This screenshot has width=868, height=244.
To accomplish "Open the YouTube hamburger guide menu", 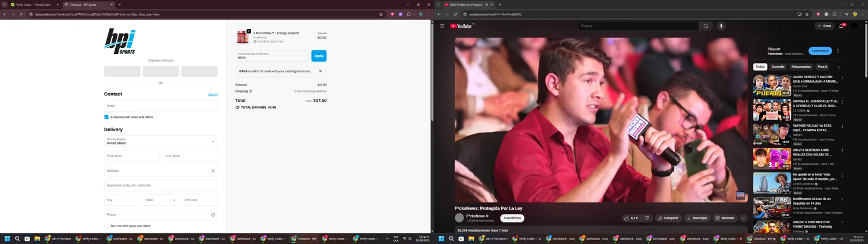I will [442, 26].
